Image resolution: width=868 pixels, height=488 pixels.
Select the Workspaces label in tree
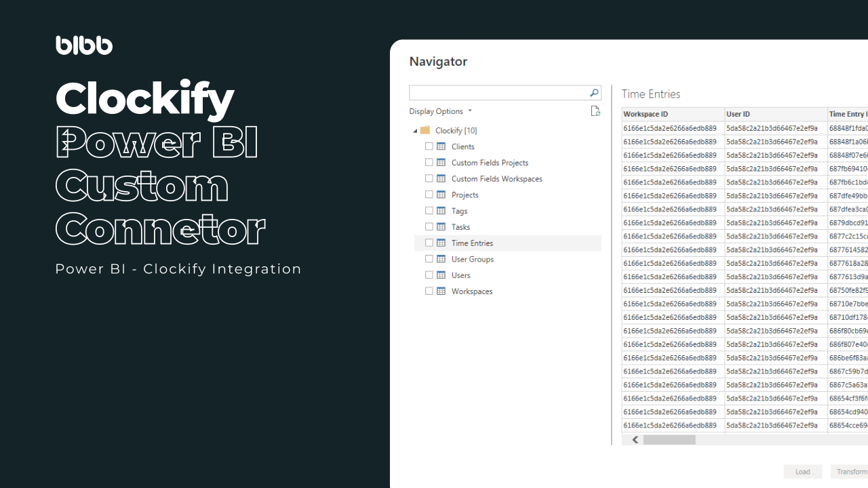[x=472, y=291]
